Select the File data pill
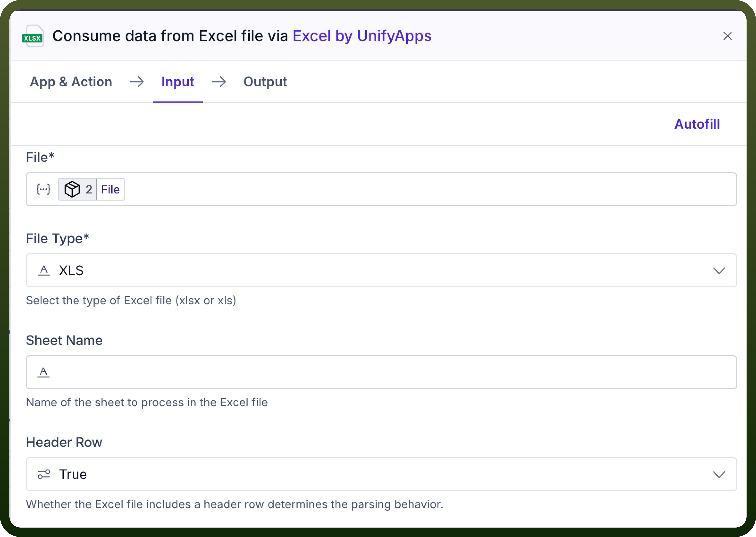The width and height of the screenshot is (756, 537). point(91,189)
